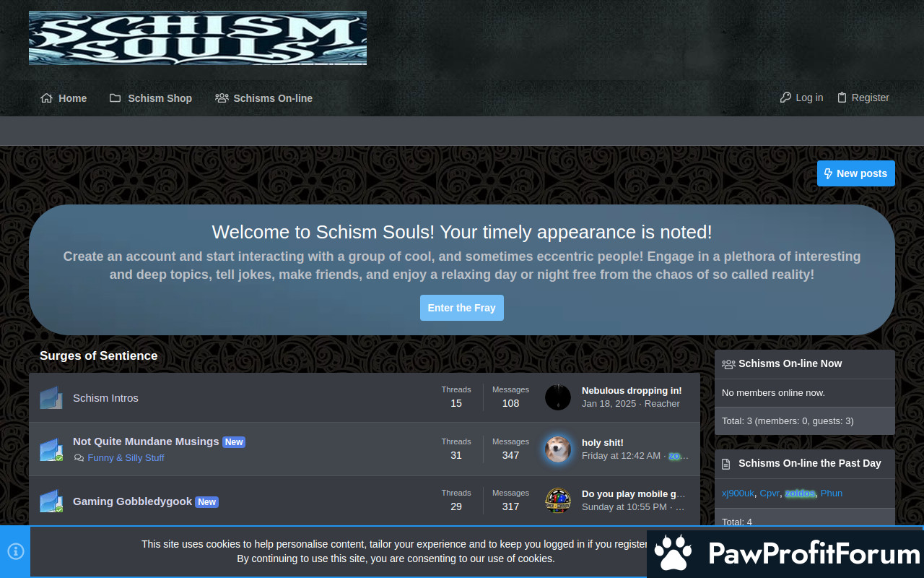Click the cookie notice info icon

tap(15, 551)
